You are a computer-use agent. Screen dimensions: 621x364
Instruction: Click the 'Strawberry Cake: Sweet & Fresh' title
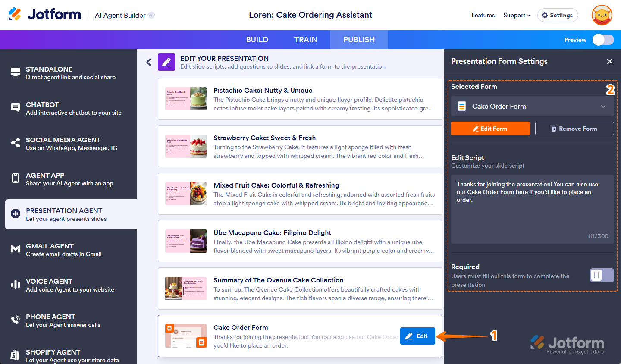(265, 138)
